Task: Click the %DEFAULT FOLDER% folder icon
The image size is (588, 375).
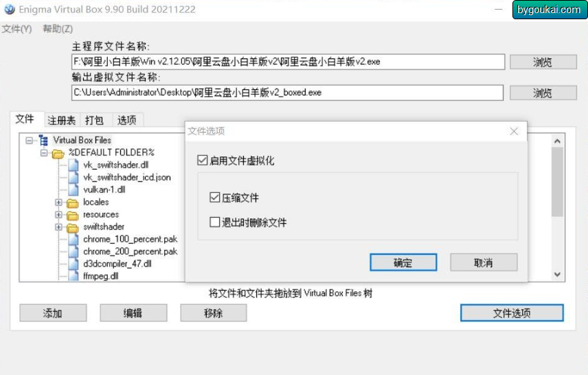Action: point(58,153)
